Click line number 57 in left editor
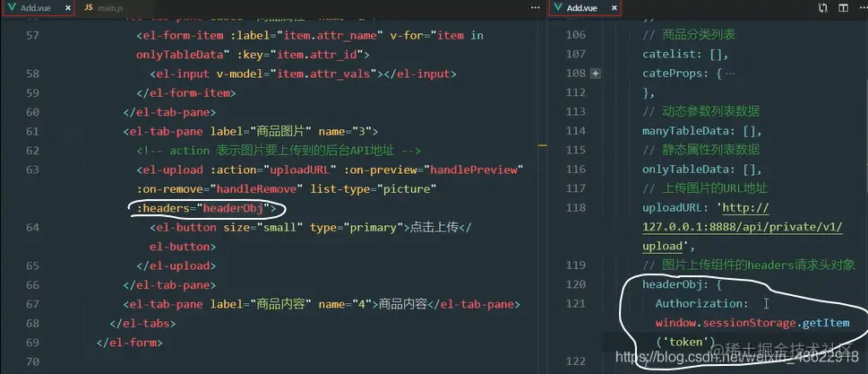 pos(32,36)
